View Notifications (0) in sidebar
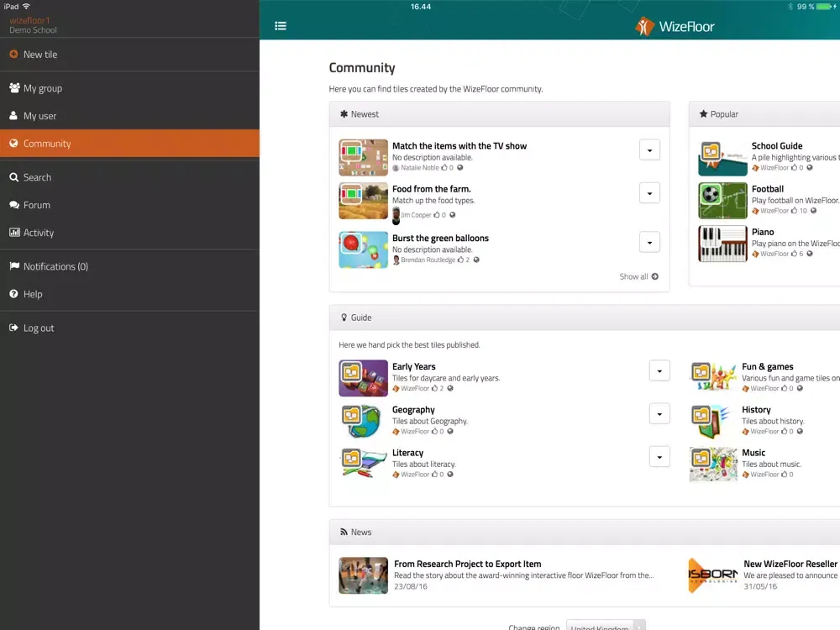This screenshot has height=630, width=840. 129,266
